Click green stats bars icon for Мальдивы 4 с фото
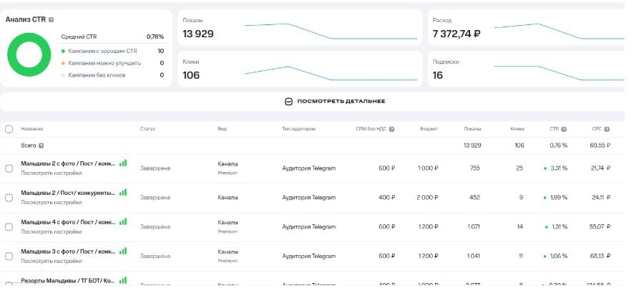Viewport: 644px width, 288px height. (123, 222)
